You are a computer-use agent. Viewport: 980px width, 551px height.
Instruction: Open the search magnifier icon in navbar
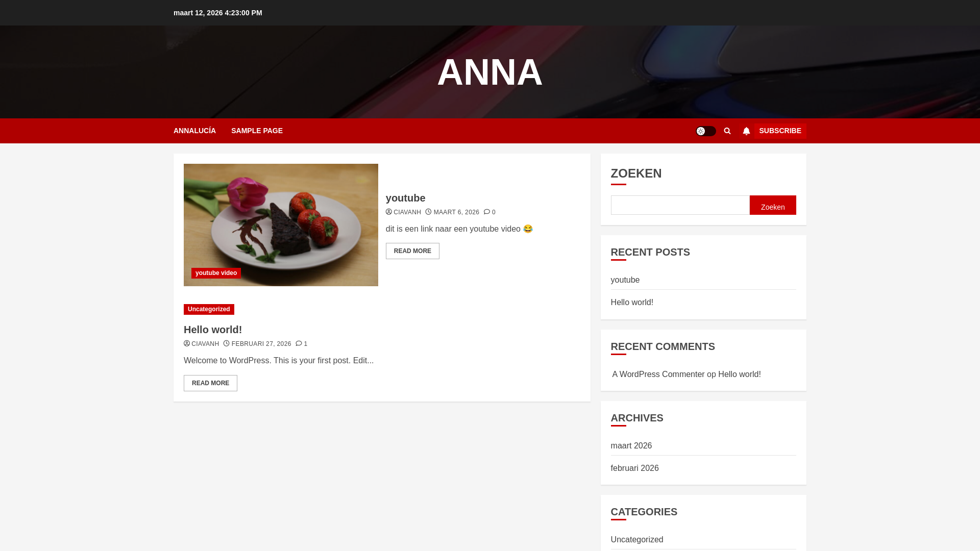point(727,131)
